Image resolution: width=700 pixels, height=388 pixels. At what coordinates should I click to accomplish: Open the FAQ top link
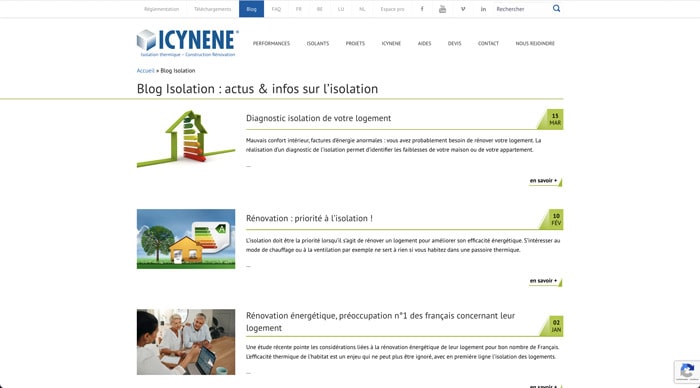(x=276, y=9)
